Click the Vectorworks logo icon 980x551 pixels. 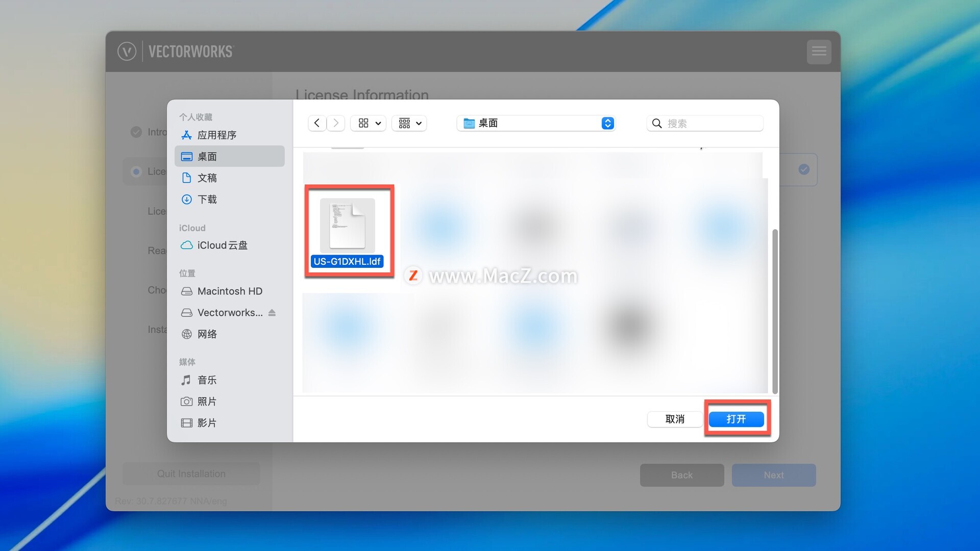(x=127, y=51)
